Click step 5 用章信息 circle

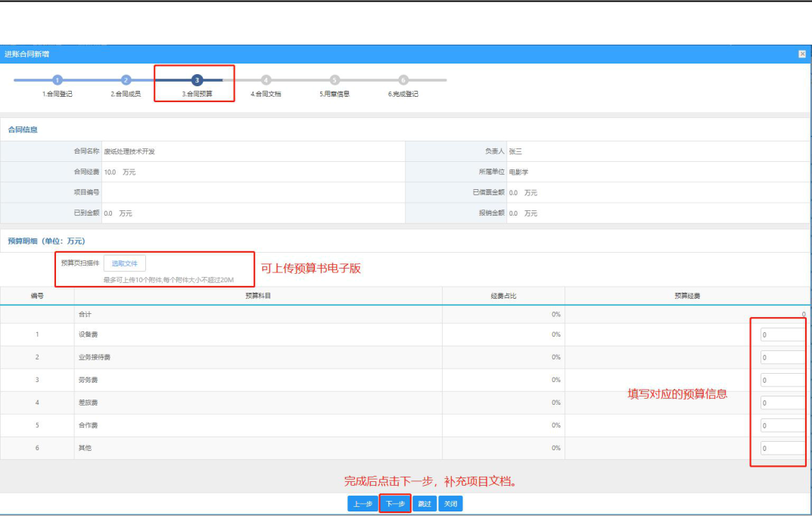pyautogui.click(x=334, y=79)
